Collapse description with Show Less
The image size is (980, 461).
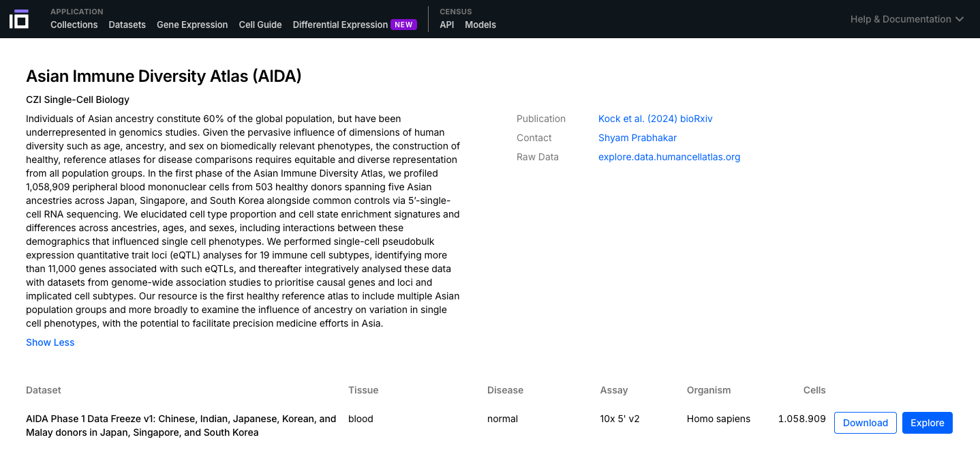pyautogui.click(x=50, y=342)
